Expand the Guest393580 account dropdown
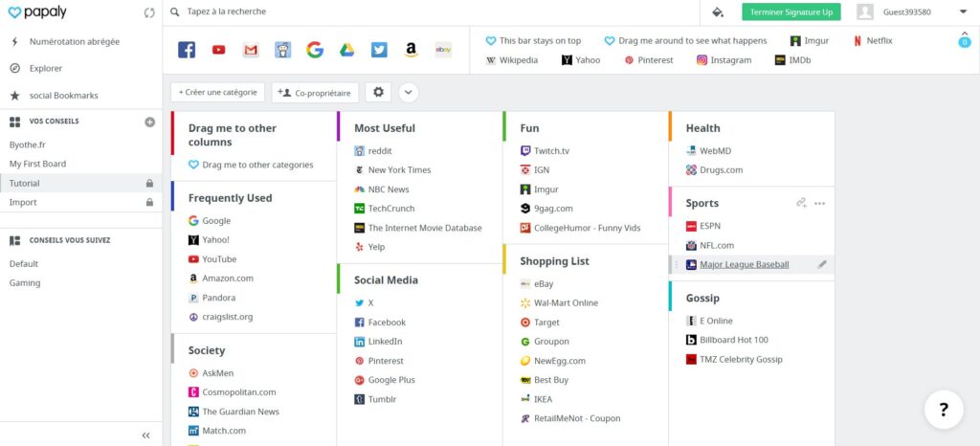 963,11
